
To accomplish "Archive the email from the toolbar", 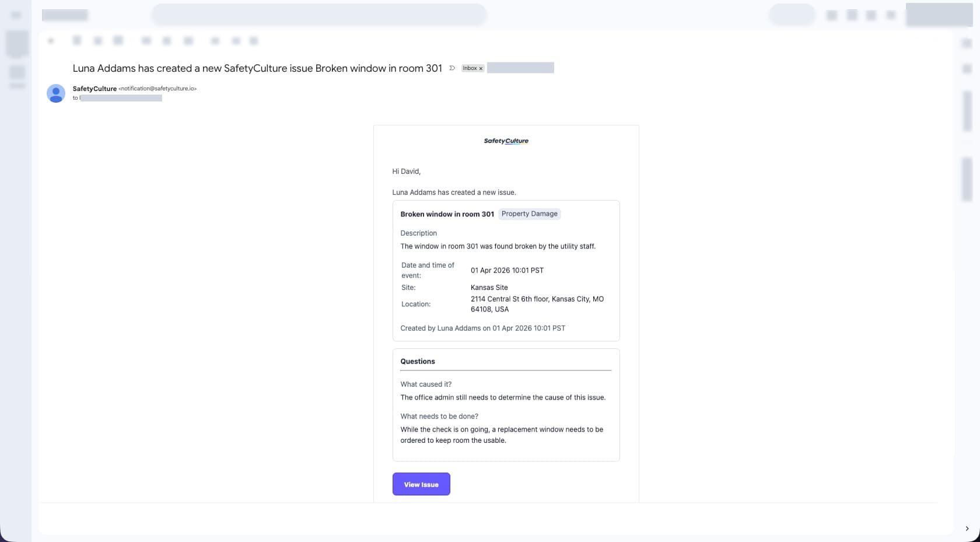I will click(x=78, y=41).
